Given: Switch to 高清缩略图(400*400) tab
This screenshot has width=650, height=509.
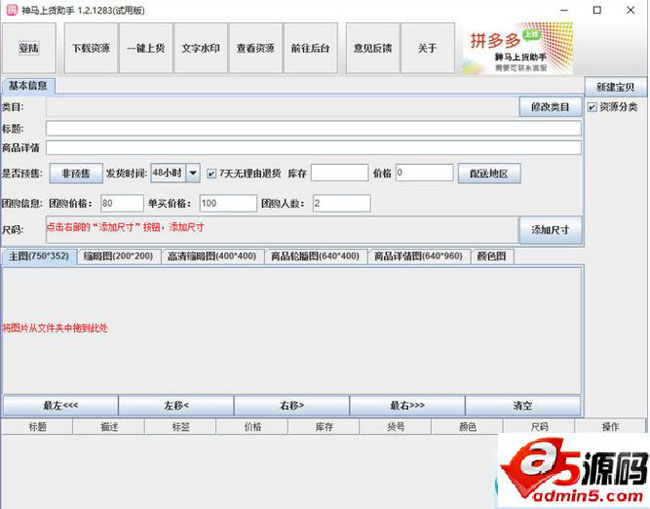Looking at the screenshot, I should 212,256.
